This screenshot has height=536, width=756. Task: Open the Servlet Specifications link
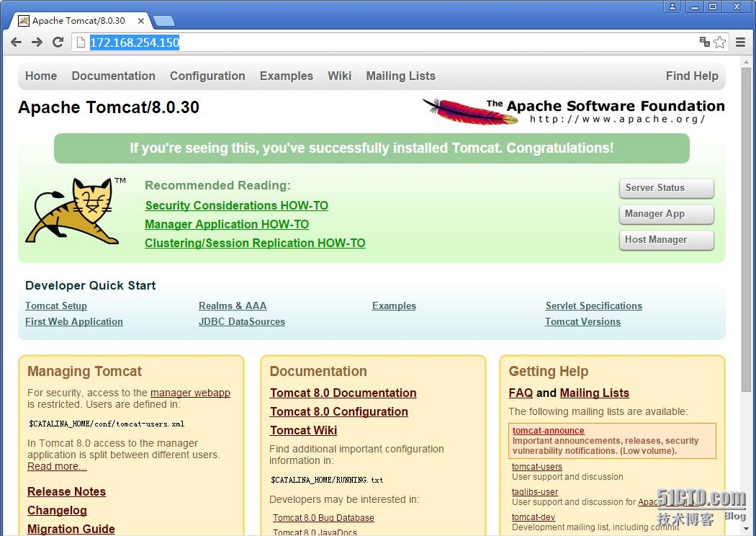tap(593, 306)
